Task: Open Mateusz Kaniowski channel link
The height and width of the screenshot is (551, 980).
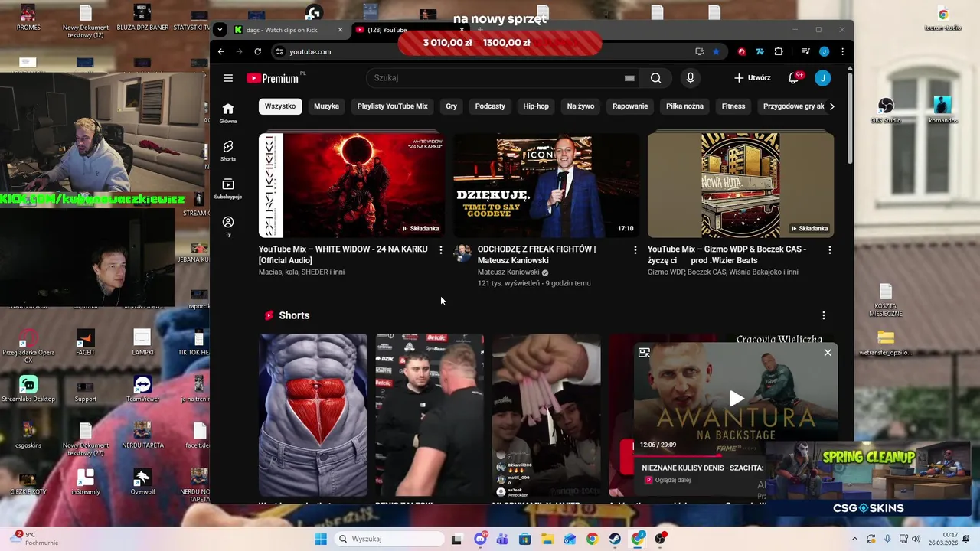Action: (x=508, y=272)
